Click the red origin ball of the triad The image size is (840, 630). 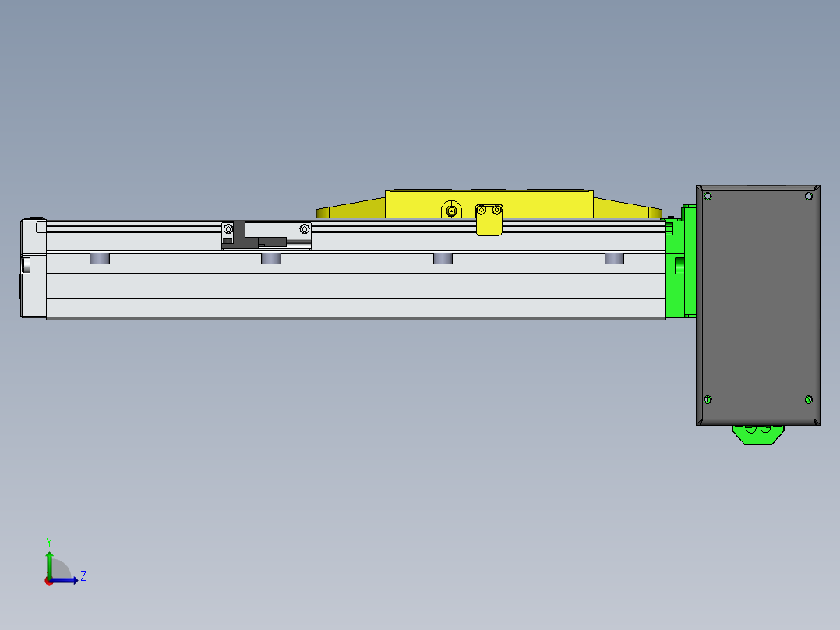tap(48, 581)
